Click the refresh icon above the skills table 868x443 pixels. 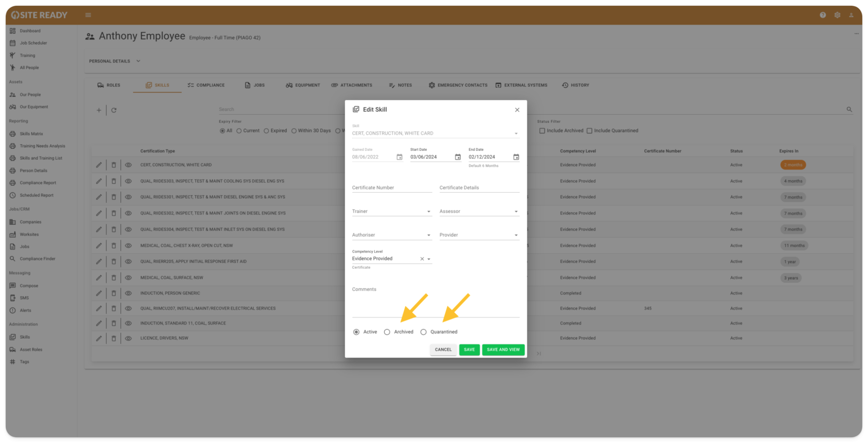click(x=114, y=110)
